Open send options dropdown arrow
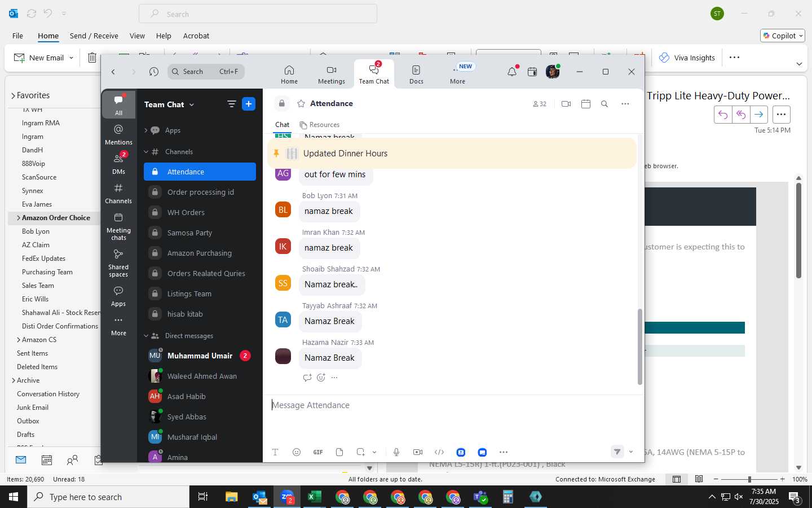This screenshot has width=812, height=508. (x=631, y=452)
